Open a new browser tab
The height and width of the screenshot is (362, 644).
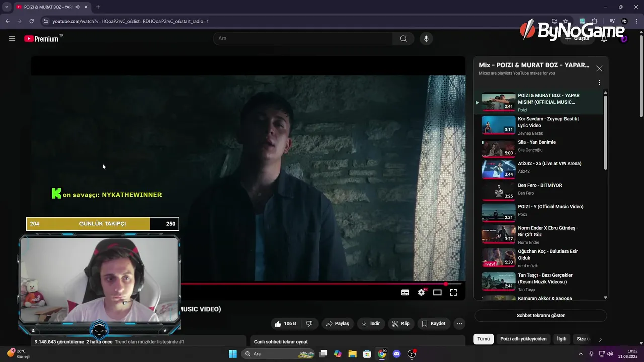[98, 7]
